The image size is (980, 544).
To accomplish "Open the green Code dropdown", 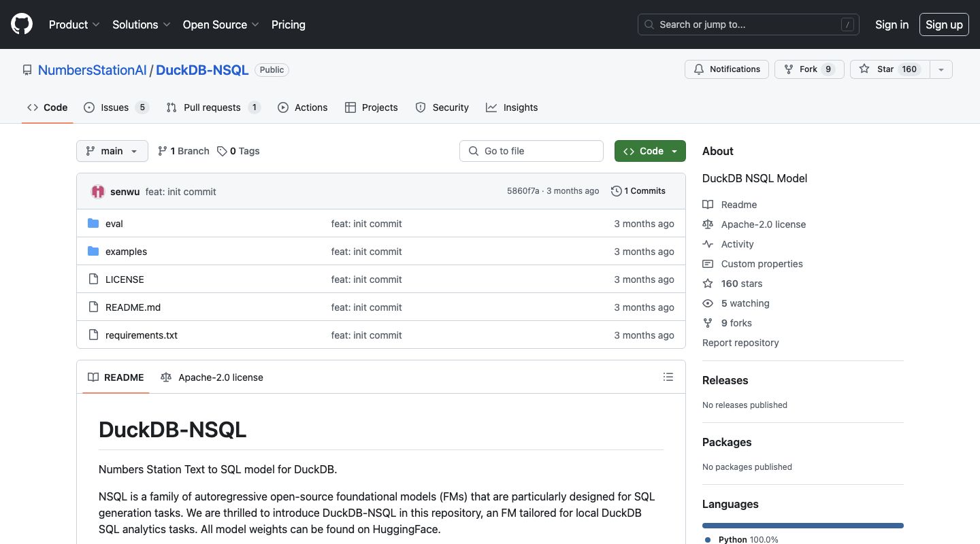I will pos(650,151).
